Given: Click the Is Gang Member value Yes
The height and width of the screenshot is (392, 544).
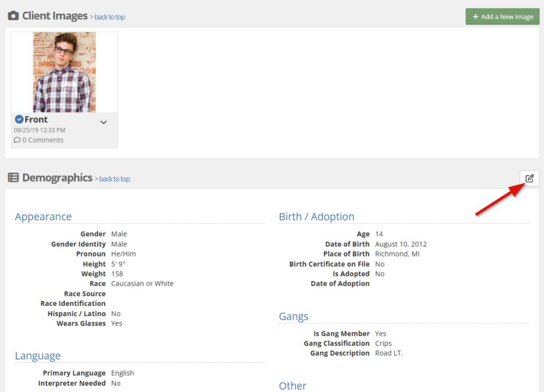Looking at the screenshot, I should coord(380,334).
